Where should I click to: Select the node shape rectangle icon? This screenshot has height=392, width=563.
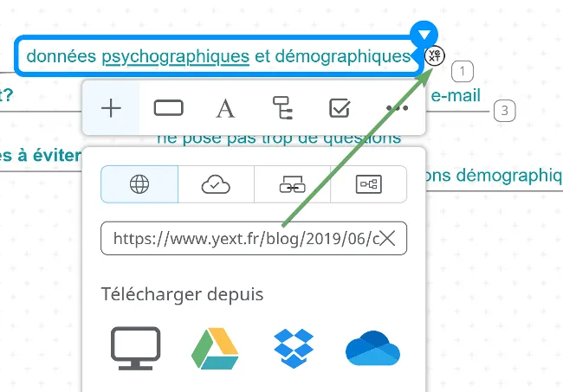tap(168, 108)
